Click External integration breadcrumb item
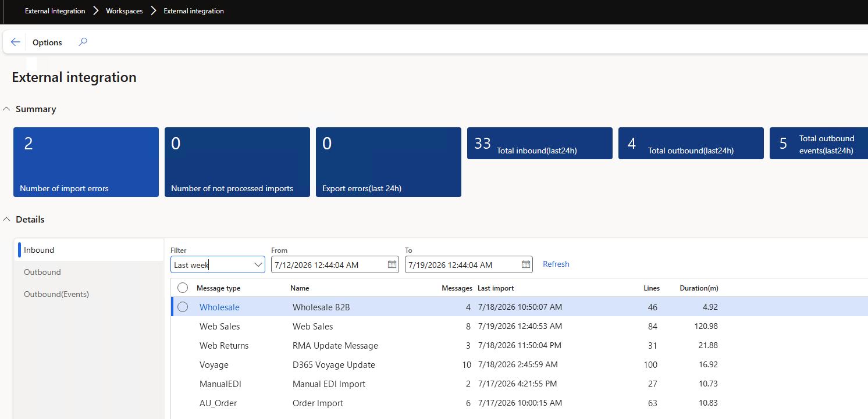 click(194, 11)
